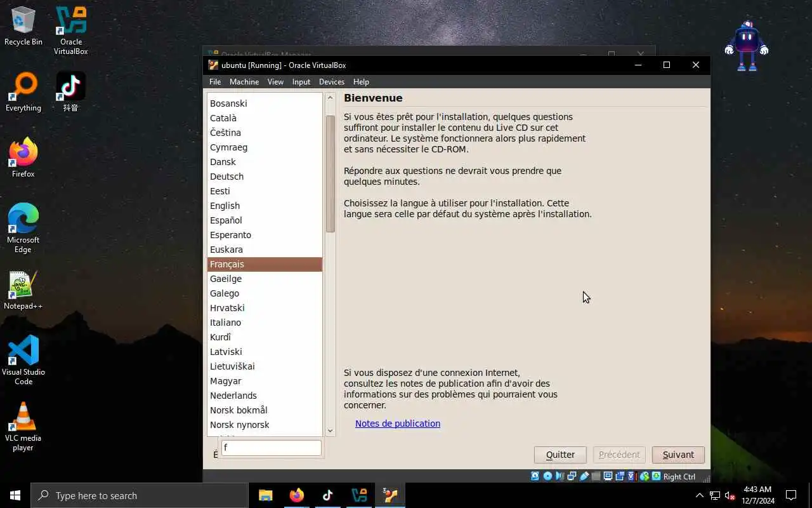Open the File menu in VirtualBox

point(215,82)
